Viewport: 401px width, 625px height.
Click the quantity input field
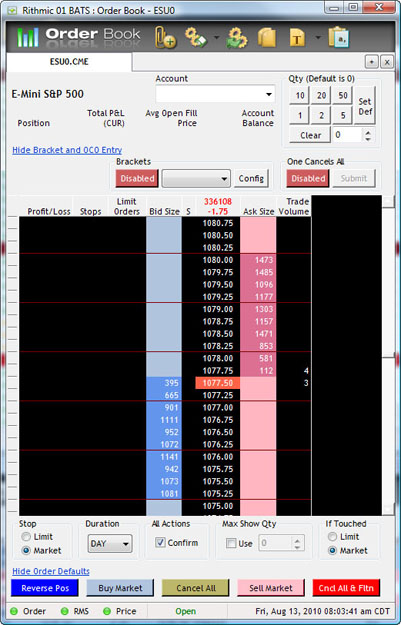(347, 135)
